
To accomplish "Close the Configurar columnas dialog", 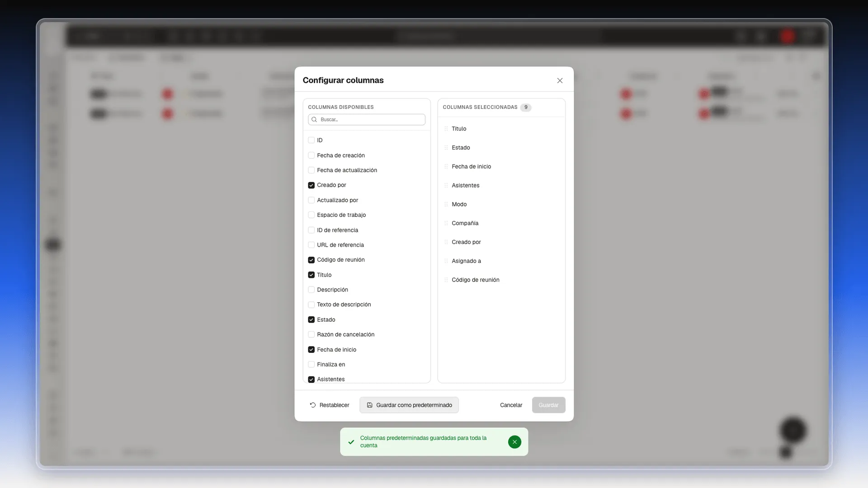I will 560,80.
